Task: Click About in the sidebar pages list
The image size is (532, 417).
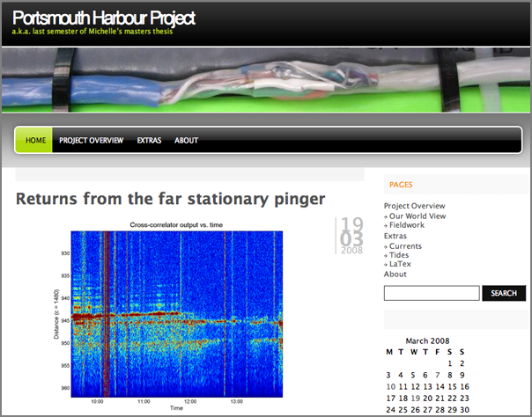Action: click(395, 274)
